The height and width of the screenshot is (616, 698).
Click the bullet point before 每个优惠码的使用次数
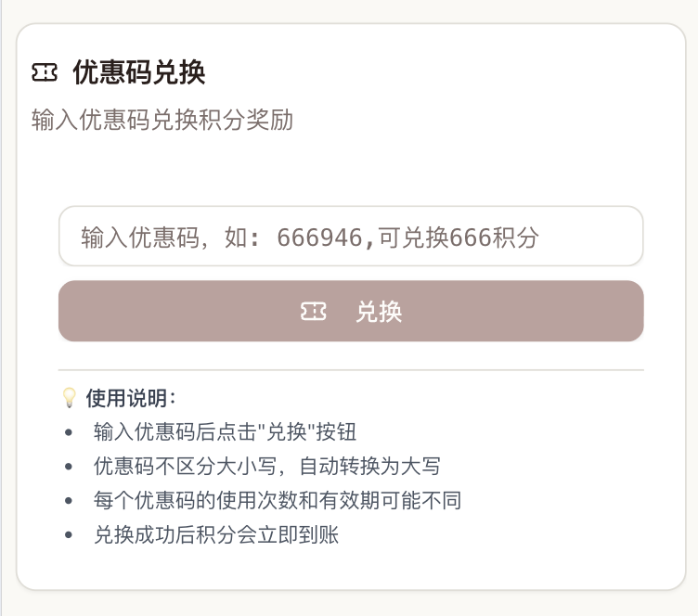[68, 501]
